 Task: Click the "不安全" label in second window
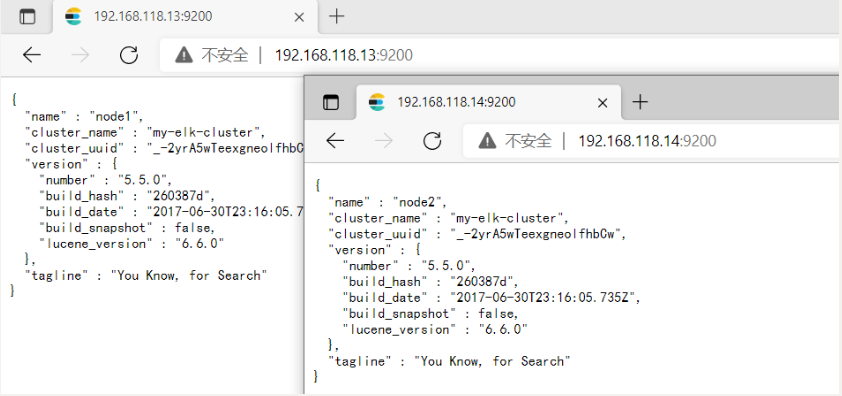tap(528, 141)
